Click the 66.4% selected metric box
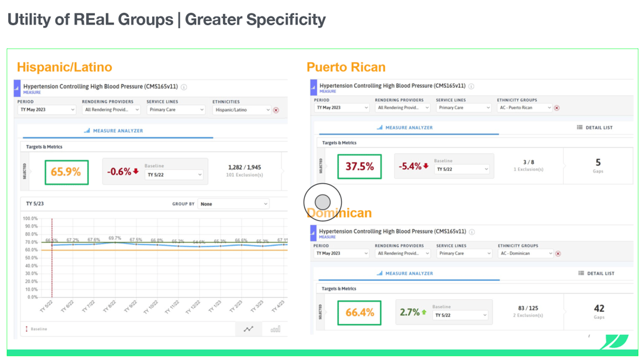 [359, 313]
